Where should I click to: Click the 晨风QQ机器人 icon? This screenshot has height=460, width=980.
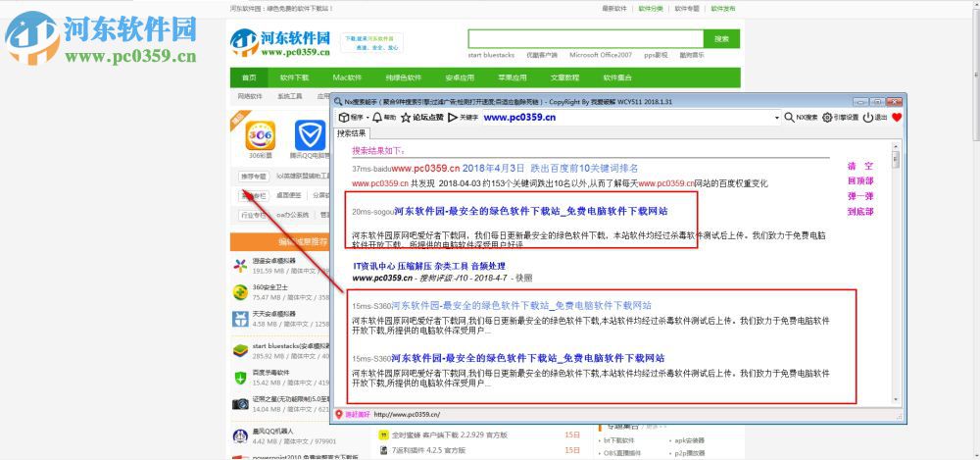pyautogui.click(x=240, y=436)
